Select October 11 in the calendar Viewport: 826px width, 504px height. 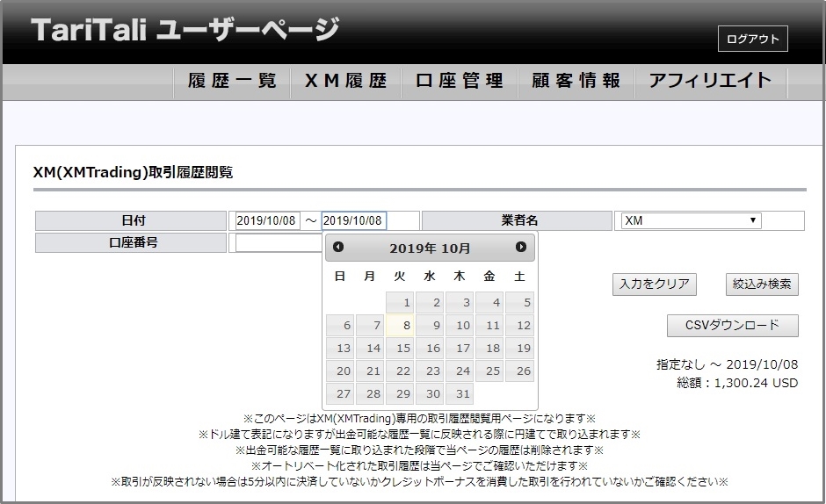pyautogui.click(x=489, y=326)
